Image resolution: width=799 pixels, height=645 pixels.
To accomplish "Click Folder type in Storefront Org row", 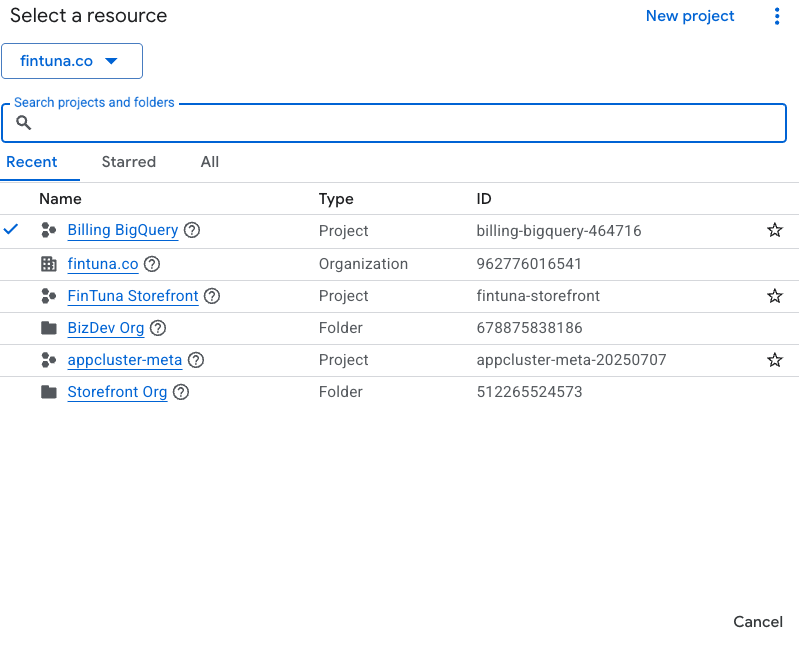I will [x=340, y=392].
